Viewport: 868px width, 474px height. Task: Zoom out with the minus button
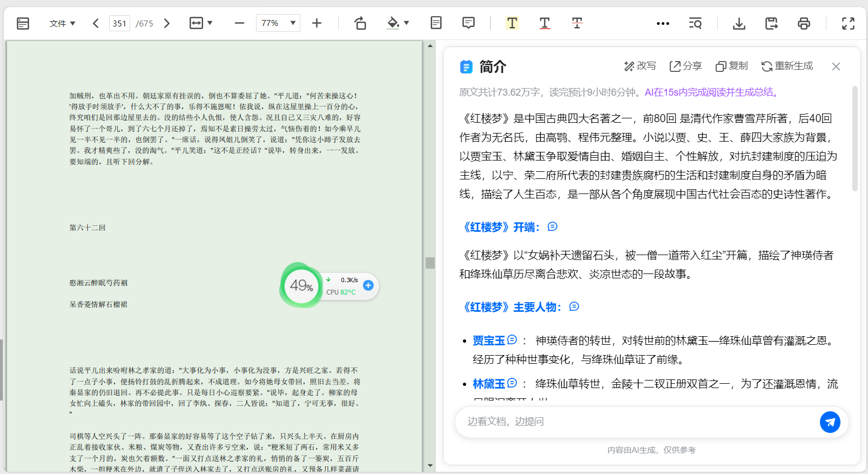tap(239, 23)
